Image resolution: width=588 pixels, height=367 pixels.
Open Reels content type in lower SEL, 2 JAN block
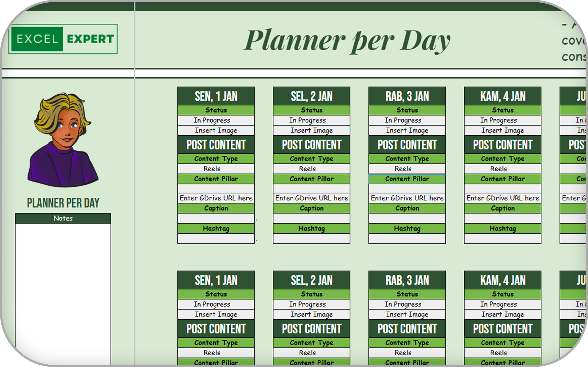[x=311, y=353]
